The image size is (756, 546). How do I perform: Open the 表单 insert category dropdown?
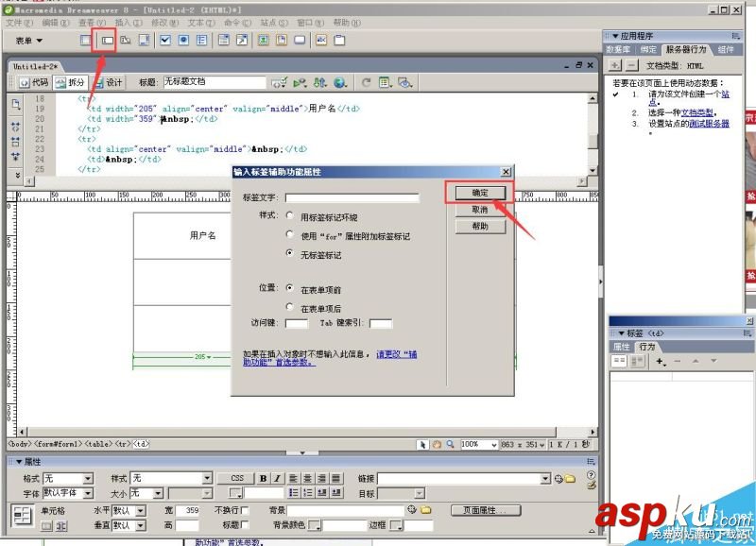pos(29,41)
